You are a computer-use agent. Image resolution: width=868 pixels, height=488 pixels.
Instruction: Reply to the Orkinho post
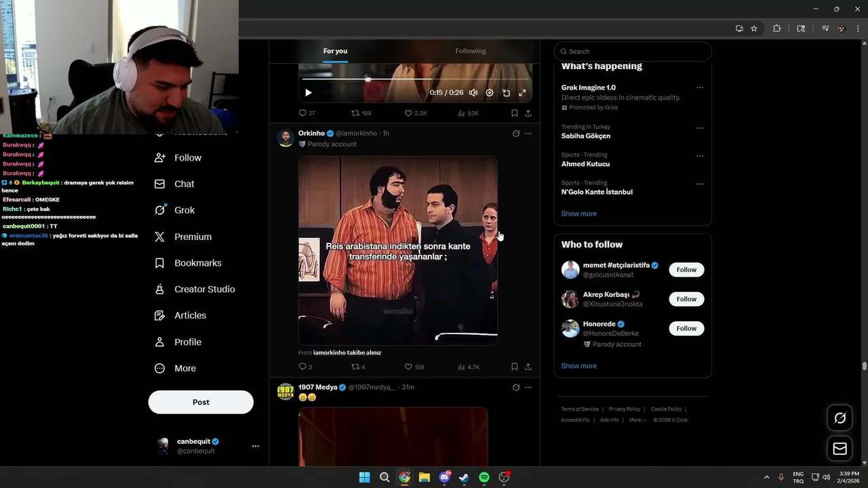click(x=305, y=367)
